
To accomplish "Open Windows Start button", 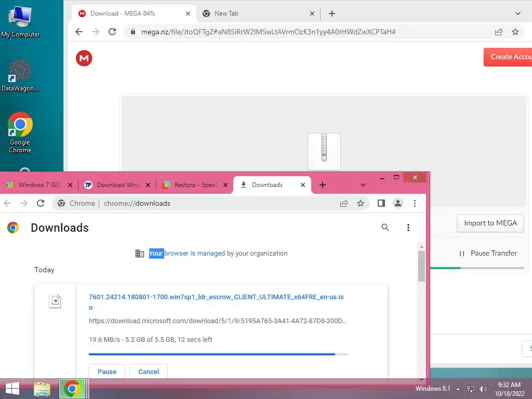I will 12,389.
